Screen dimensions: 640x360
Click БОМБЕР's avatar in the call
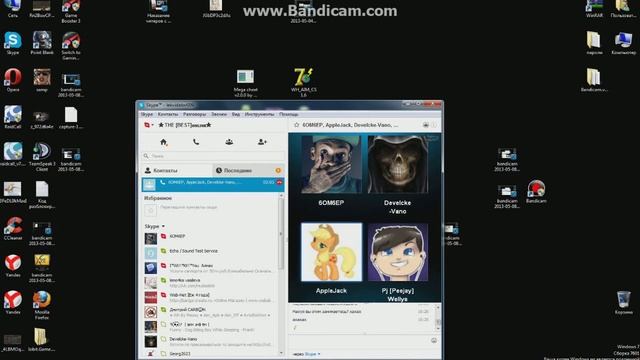[331, 164]
